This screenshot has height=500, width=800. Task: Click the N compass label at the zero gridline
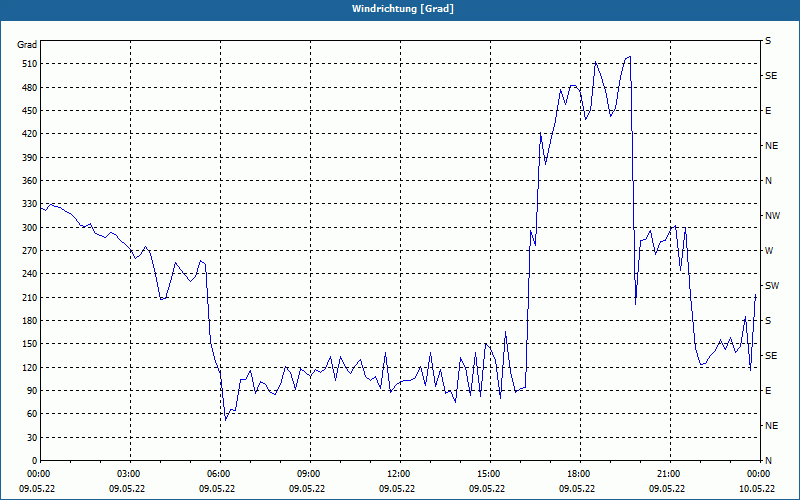tap(769, 461)
